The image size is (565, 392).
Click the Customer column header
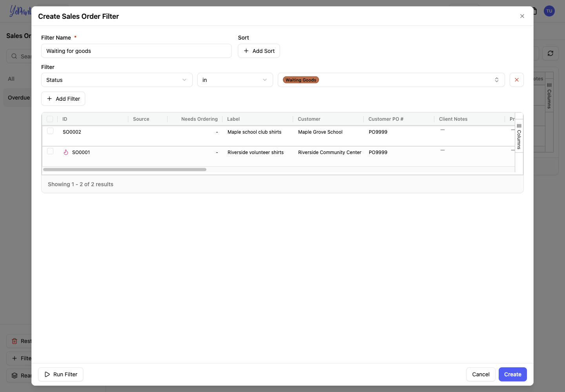point(328,119)
